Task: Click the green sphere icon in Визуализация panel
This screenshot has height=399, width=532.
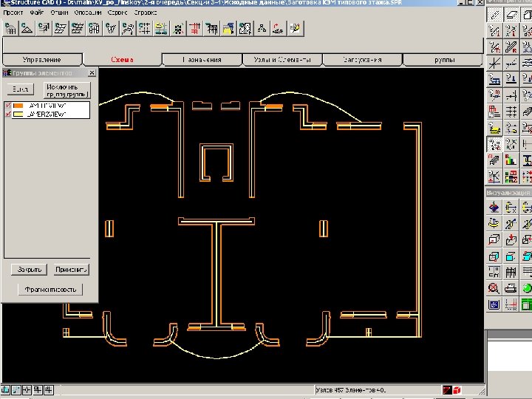Action: (x=527, y=288)
